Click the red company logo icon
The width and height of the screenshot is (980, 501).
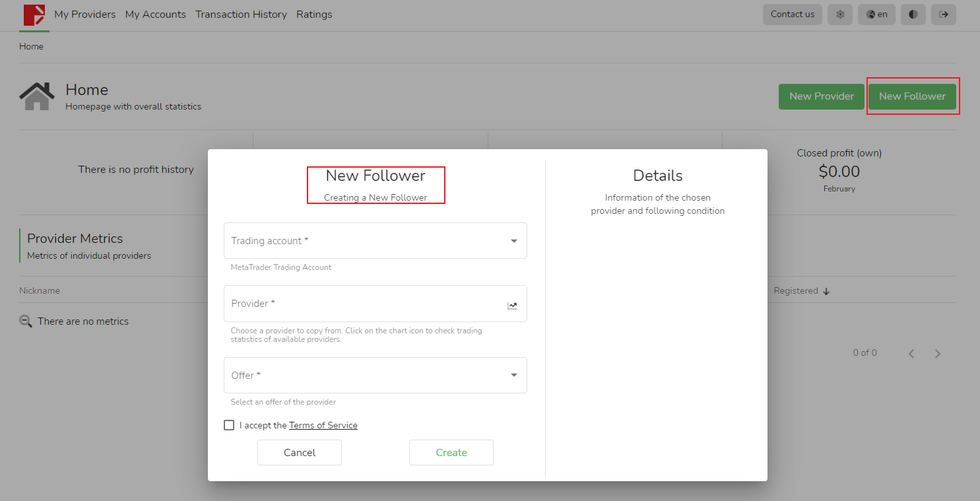34,15
